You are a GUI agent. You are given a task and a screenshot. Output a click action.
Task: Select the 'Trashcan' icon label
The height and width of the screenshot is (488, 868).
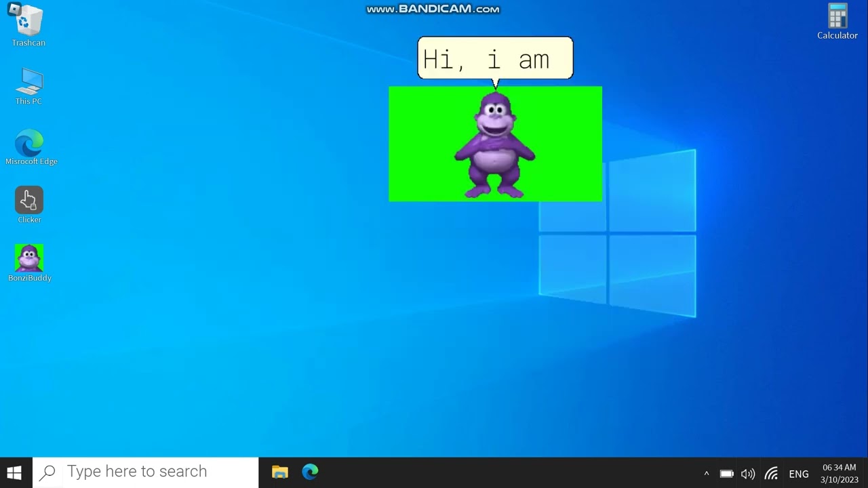point(28,43)
